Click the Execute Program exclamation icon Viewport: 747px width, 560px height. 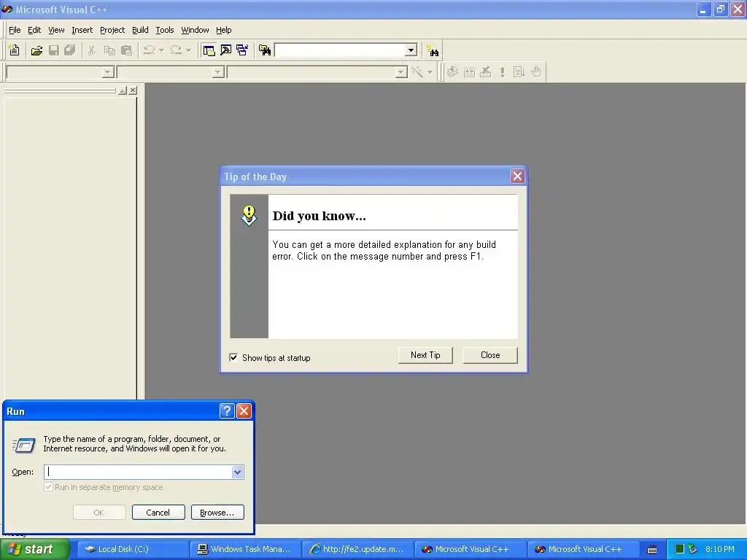(x=502, y=72)
